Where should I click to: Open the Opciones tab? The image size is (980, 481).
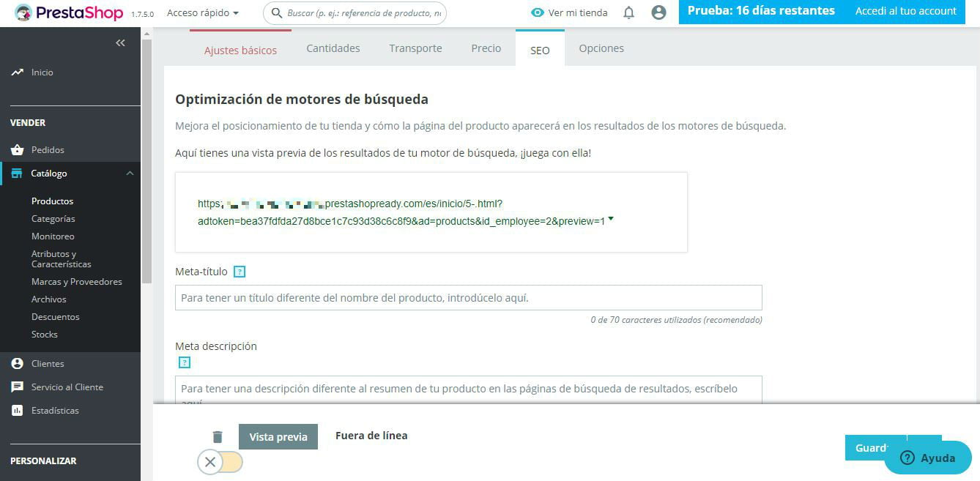(601, 48)
